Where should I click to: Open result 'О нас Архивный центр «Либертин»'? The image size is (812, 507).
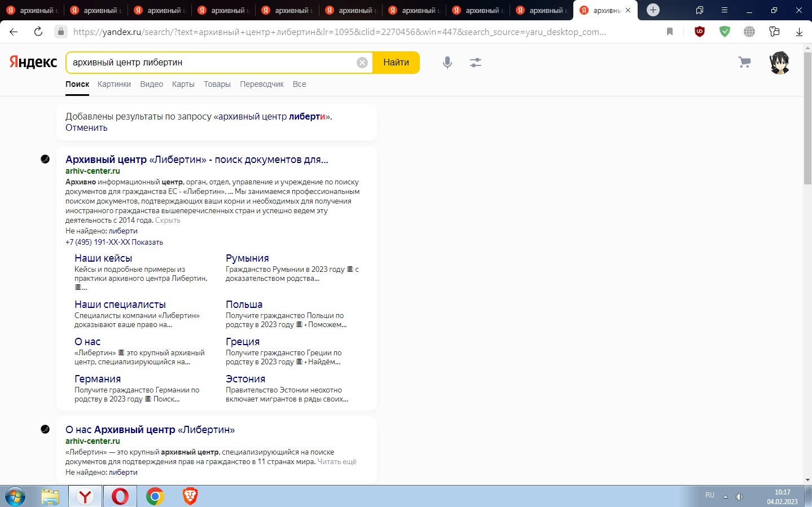coord(150,430)
